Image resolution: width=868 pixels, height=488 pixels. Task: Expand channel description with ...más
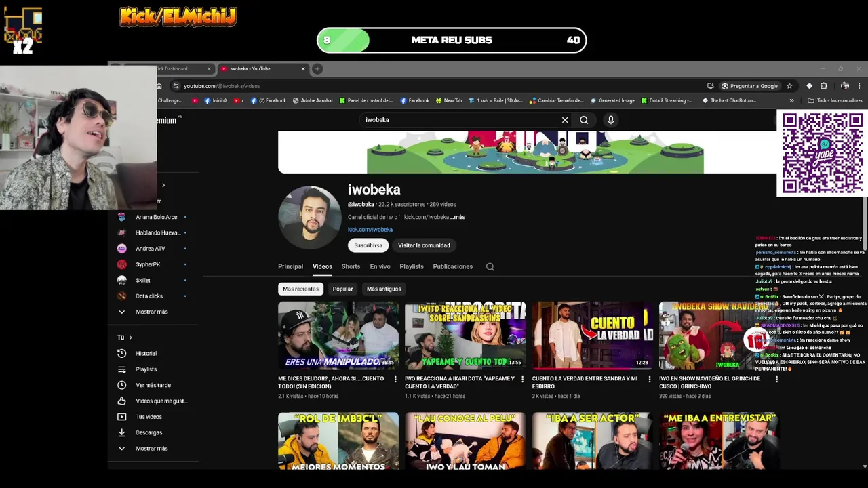point(457,217)
